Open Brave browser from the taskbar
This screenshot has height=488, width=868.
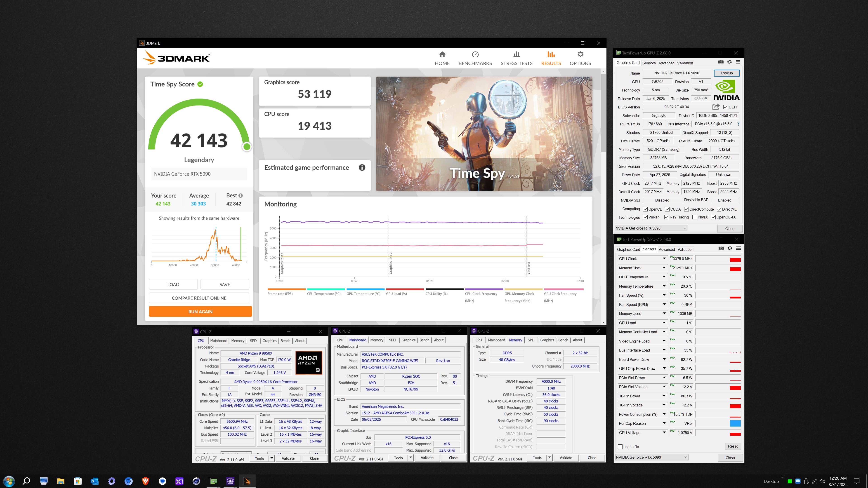145,481
